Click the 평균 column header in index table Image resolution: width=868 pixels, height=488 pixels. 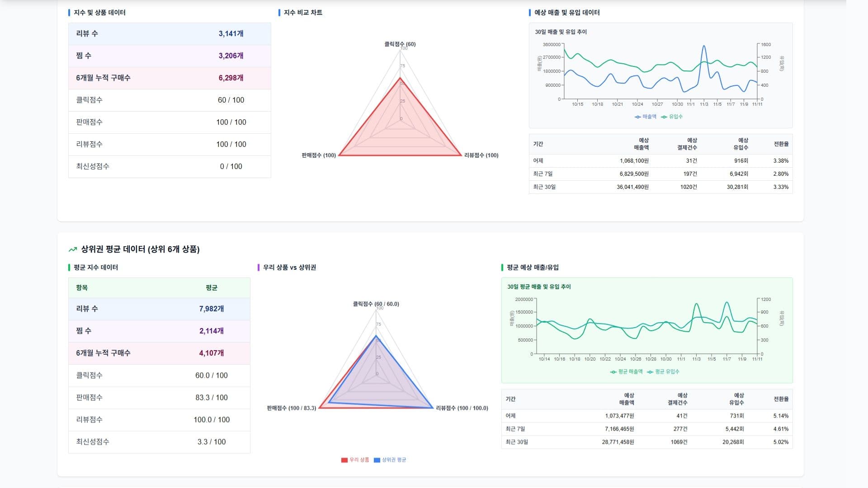click(211, 288)
